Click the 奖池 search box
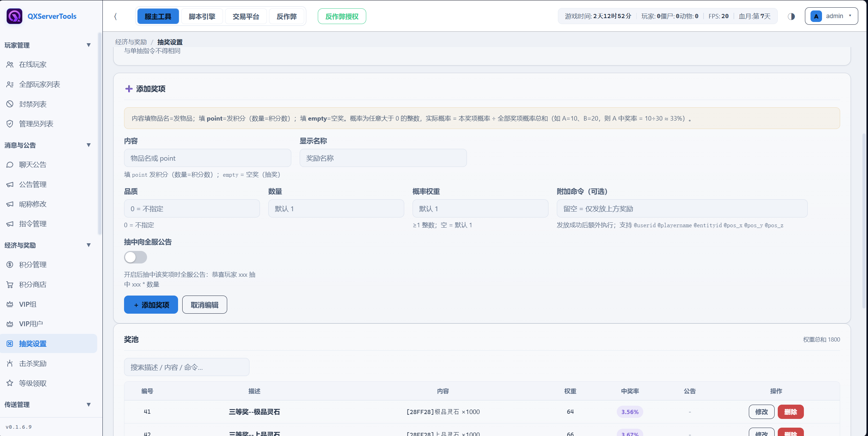868x436 pixels. (187, 367)
